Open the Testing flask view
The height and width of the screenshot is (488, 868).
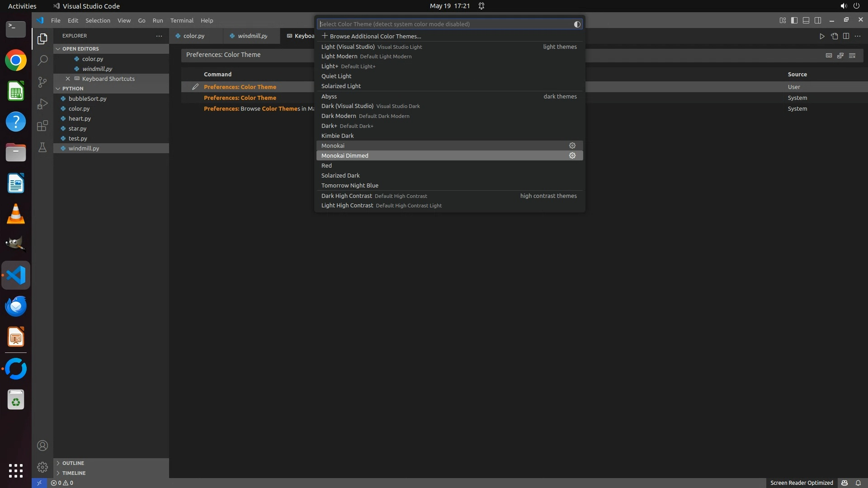click(42, 147)
